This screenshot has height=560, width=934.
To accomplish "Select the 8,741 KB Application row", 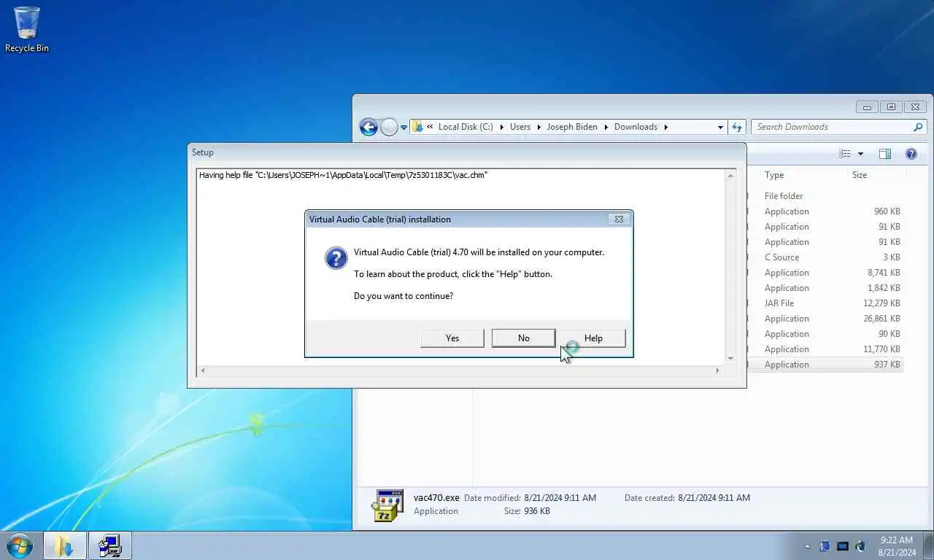I will point(825,273).
